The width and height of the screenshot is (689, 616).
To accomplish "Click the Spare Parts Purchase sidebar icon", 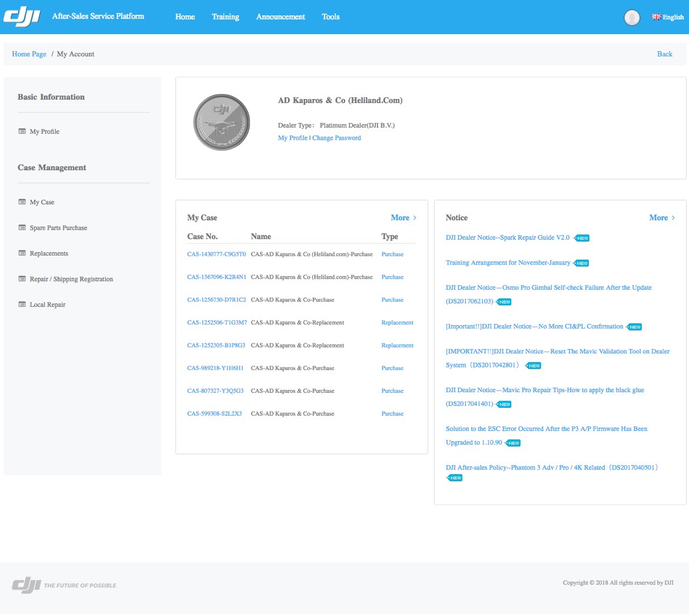I will click(22, 228).
